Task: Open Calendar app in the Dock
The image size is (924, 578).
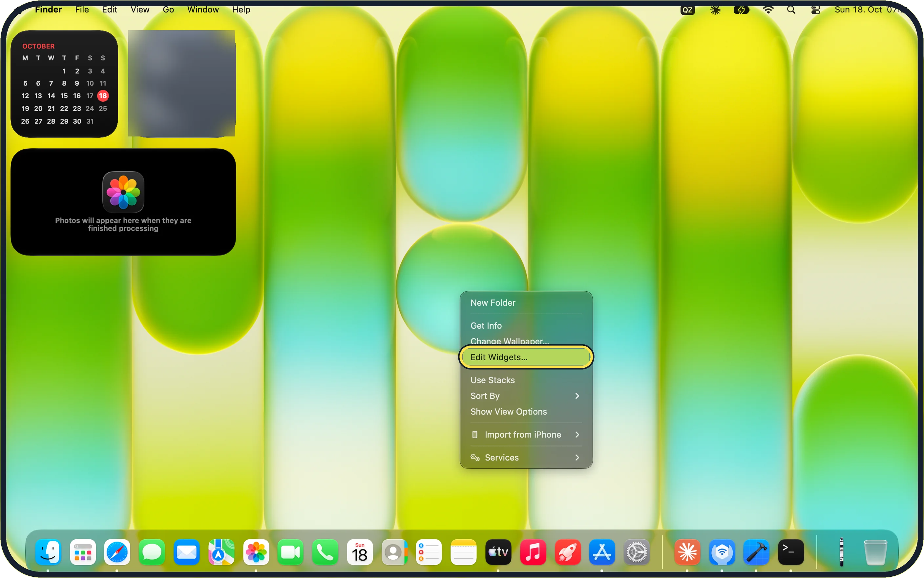Action: 359,552
